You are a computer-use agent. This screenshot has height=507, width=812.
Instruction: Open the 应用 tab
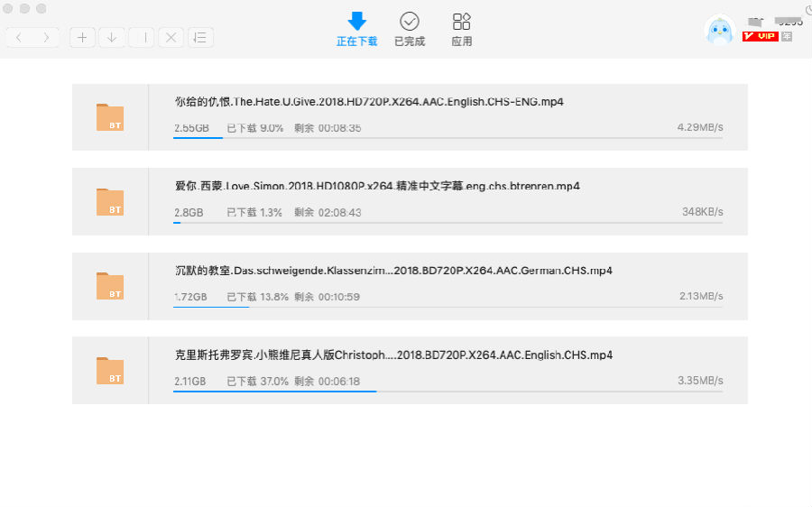[461, 30]
